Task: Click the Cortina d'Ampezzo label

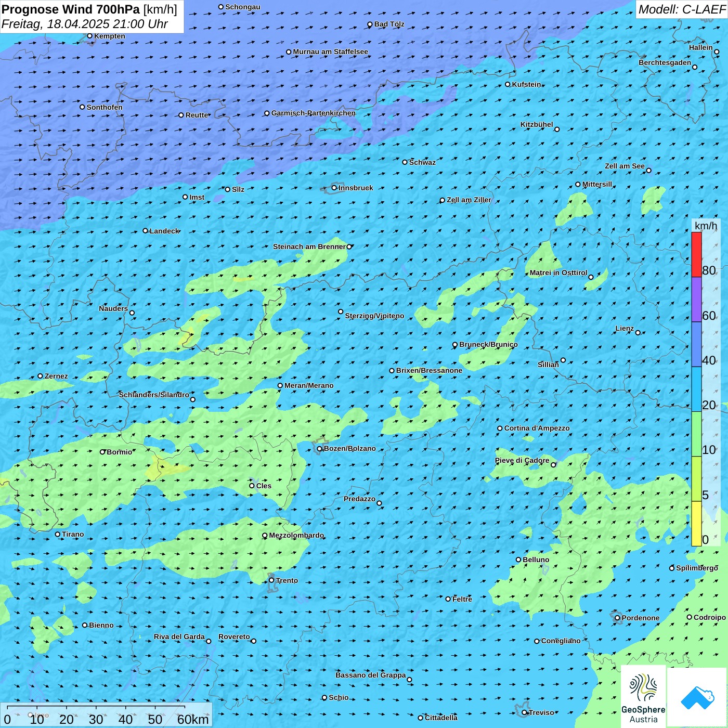Action: (x=537, y=428)
